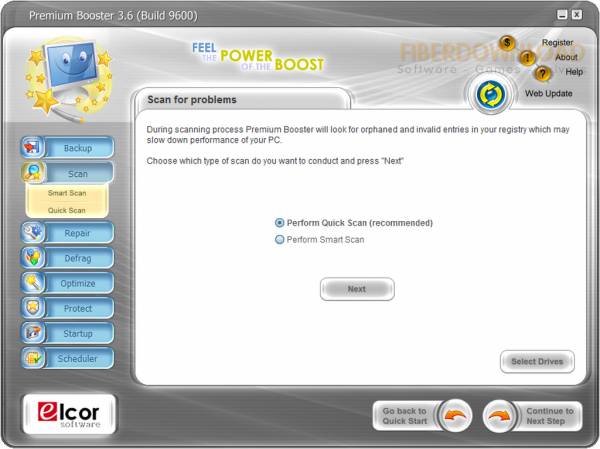600x449 pixels.
Task: Click the About exclamation coin icon
Action: click(527, 58)
